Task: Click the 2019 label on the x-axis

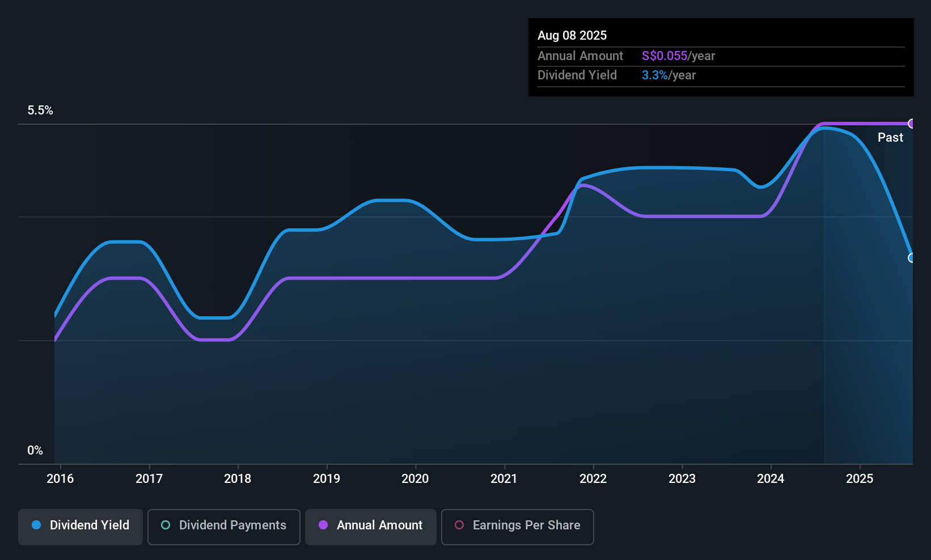Action: coord(327,479)
